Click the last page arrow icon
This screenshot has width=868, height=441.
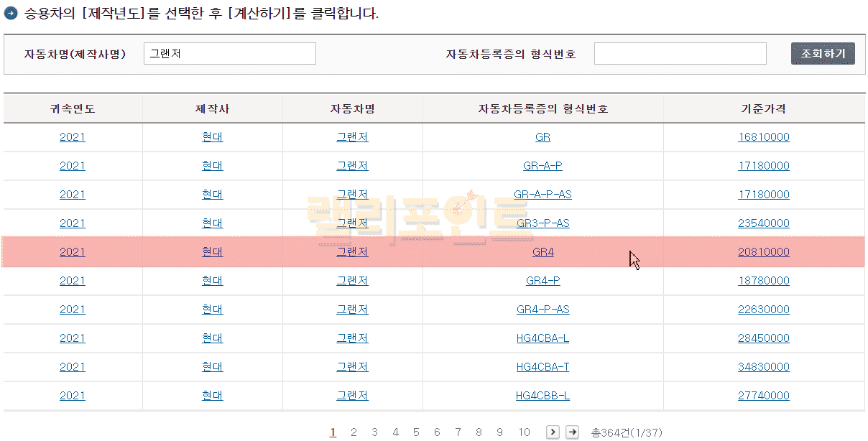[572, 432]
